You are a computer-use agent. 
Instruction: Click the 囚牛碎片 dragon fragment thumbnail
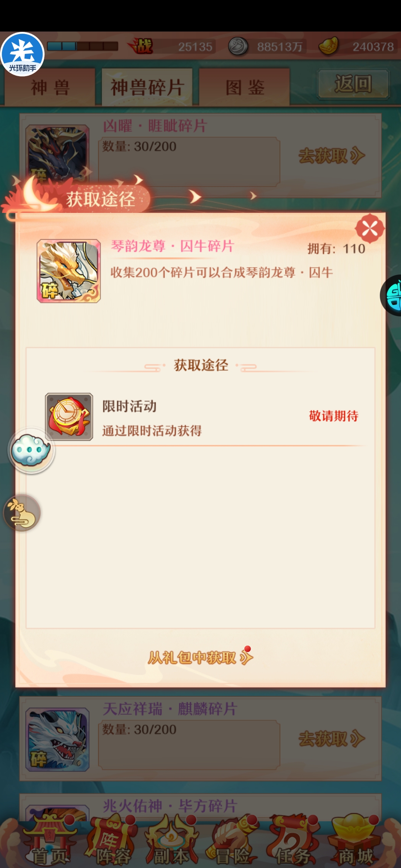[x=69, y=271]
